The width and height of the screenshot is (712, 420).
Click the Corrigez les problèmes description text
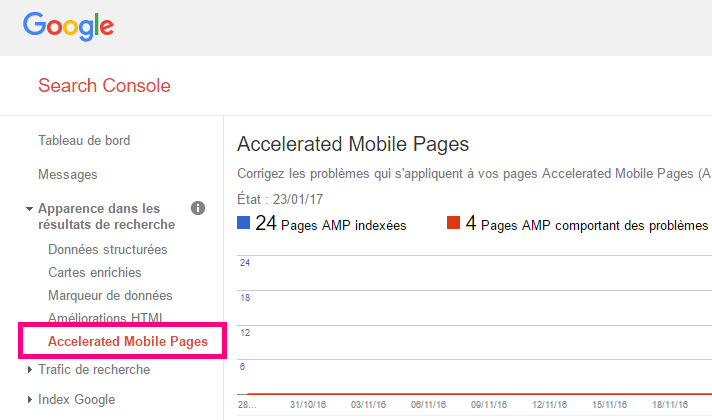pos(474,173)
